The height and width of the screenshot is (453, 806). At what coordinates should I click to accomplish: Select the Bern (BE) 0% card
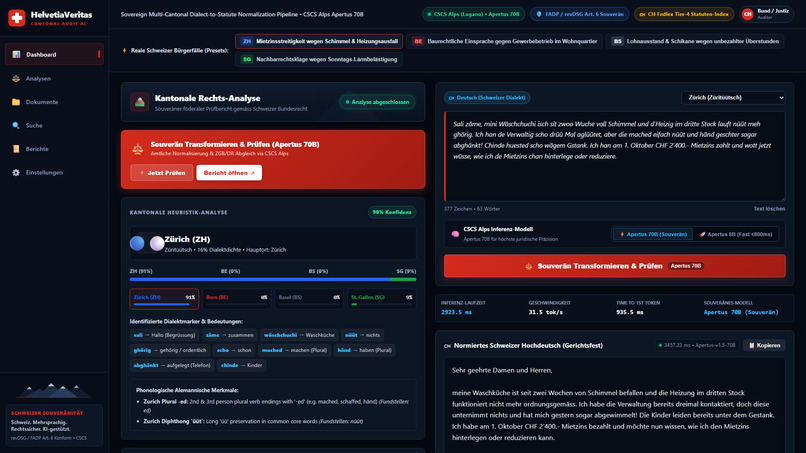click(x=237, y=299)
